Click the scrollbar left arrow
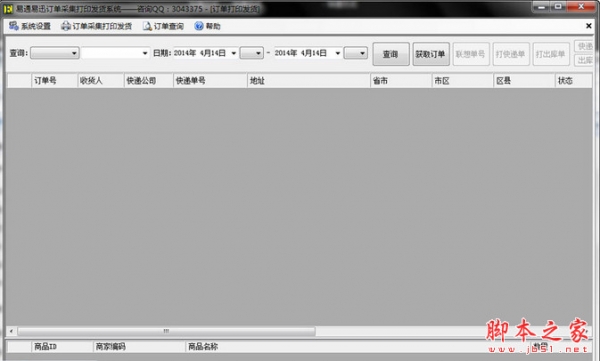The image size is (600, 361). point(11,331)
